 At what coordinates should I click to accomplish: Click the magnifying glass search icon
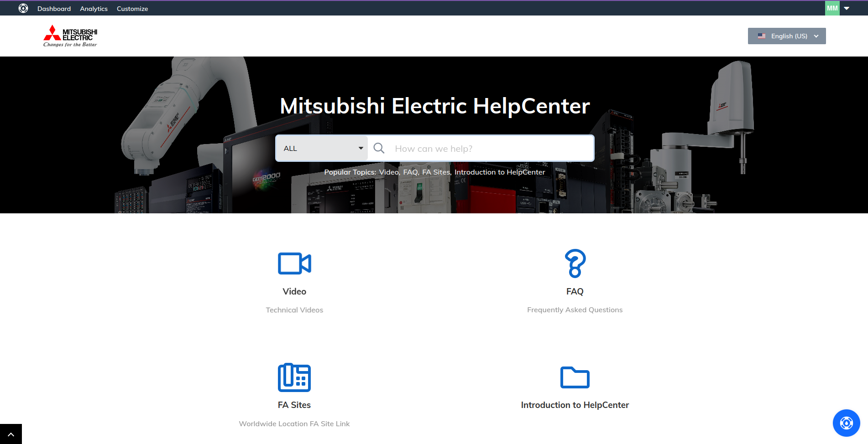click(x=379, y=148)
